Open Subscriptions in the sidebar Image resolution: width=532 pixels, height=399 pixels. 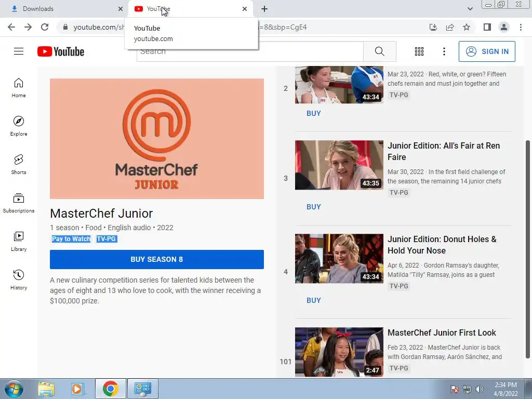click(x=19, y=203)
